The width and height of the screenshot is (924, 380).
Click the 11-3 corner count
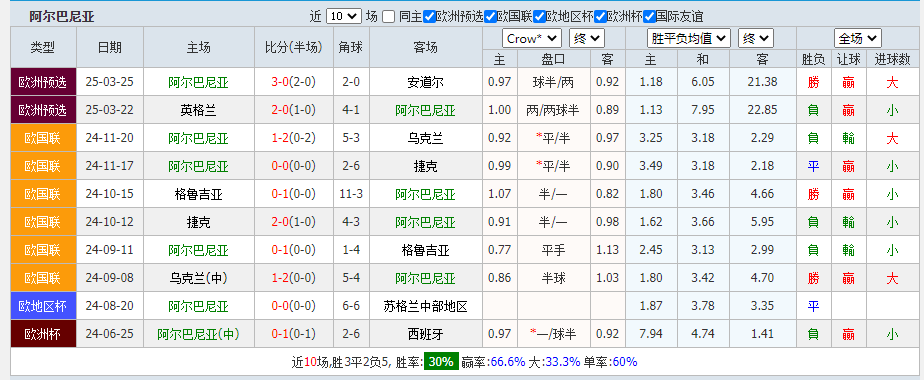tap(351, 194)
